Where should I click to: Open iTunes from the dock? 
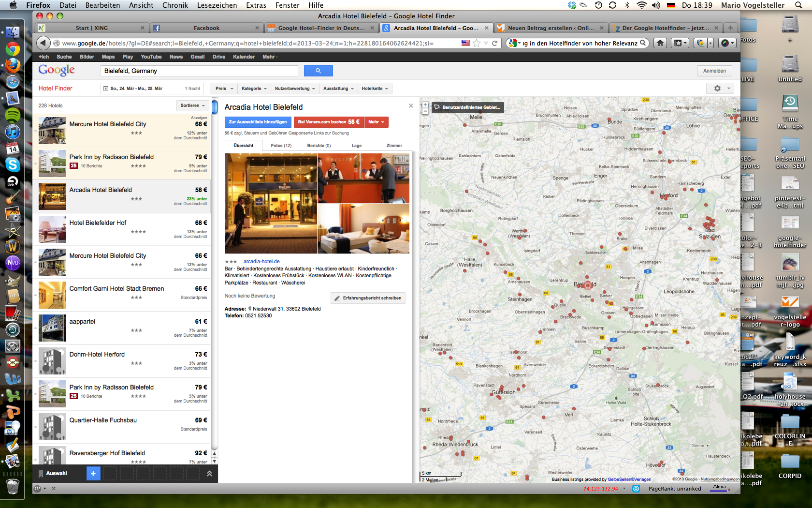(13, 131)
